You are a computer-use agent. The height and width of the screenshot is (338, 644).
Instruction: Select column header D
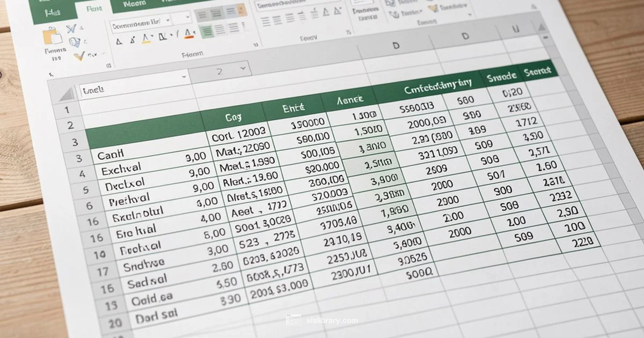tap(397, 45)
